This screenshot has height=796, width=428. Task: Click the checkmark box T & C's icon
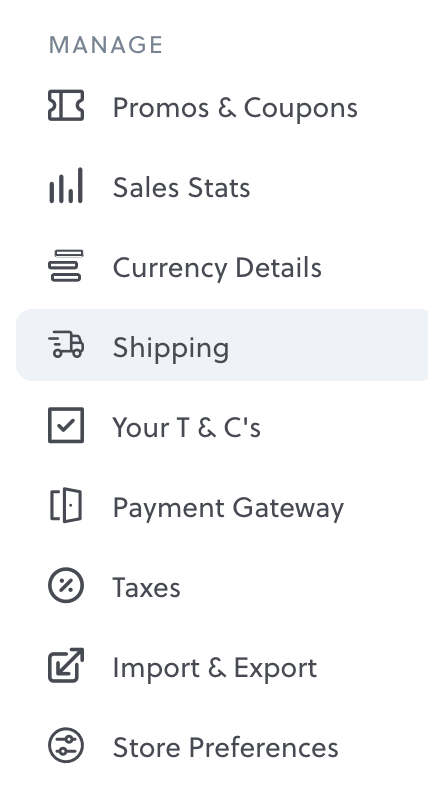(x=66, y=425)
